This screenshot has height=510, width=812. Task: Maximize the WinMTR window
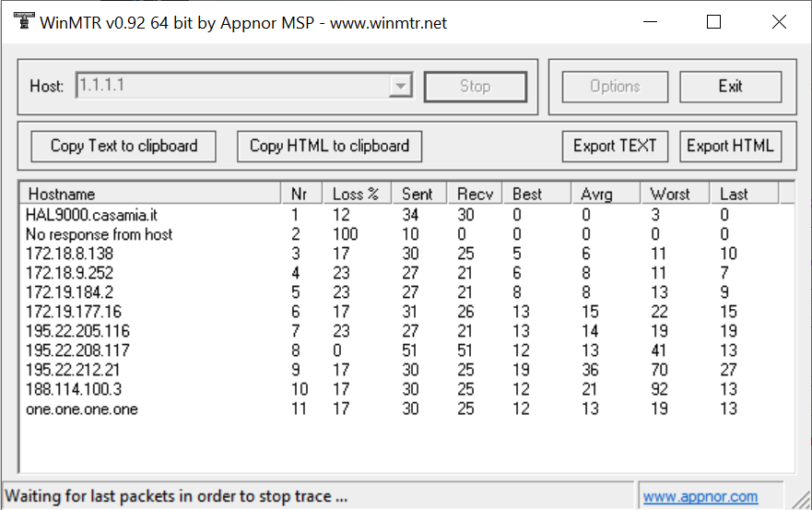pyautogui.click(x=713, y=22)
